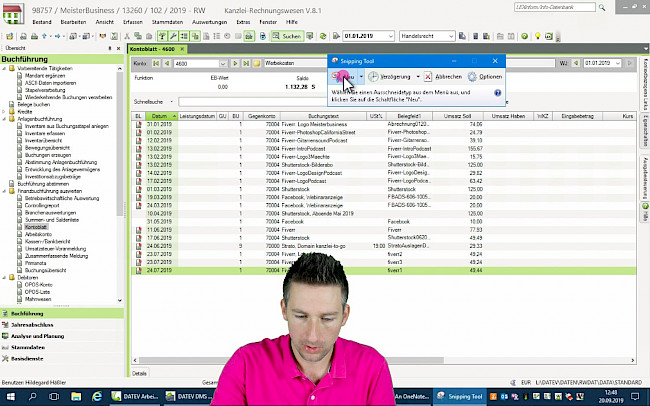Open the Schnellsuche options dropdown arrow
Viewport: 650px width, 406px height.
[x=171, y=102]
